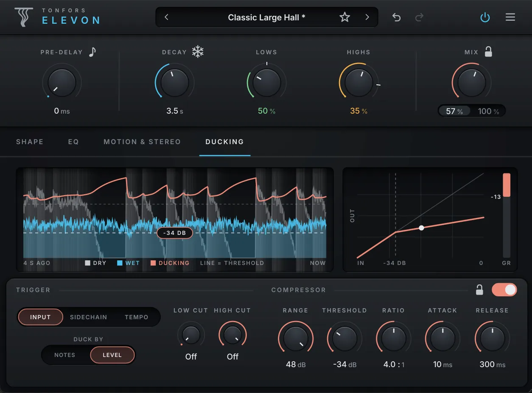The width and height of the screenshot is (532, 393).
Task: Click the white point on compressor curve
Action: (421, 228)
